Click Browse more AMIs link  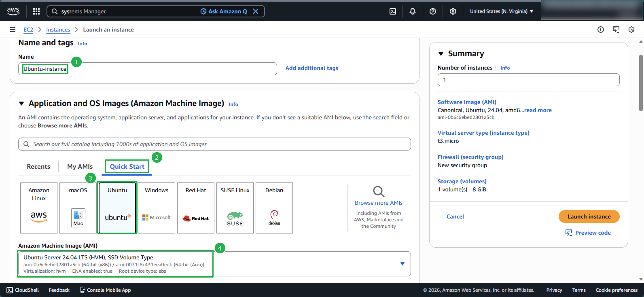pyautogui.click(x=379, y=203)
